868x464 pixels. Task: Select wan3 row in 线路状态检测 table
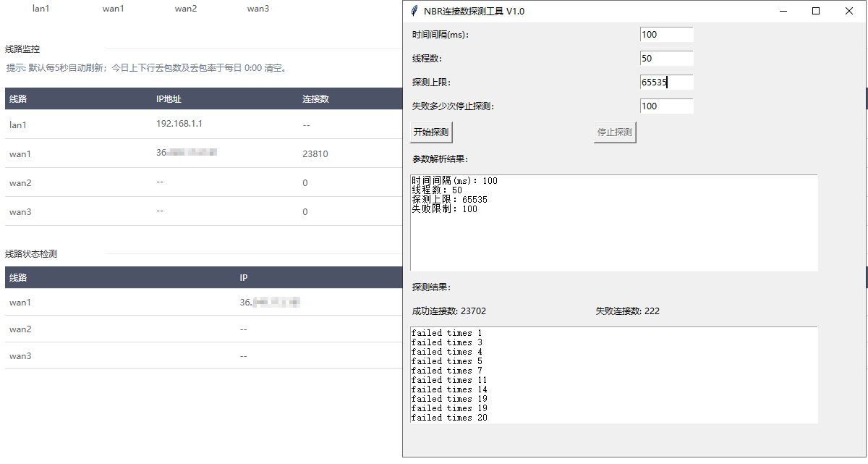click(x=20, y=356)
